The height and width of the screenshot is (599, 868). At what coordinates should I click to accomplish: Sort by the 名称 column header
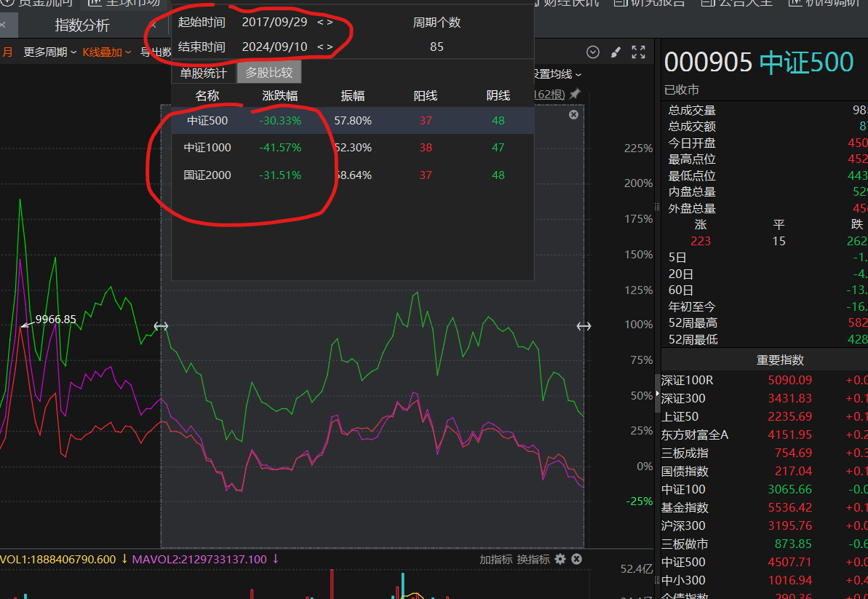[207, 96]
